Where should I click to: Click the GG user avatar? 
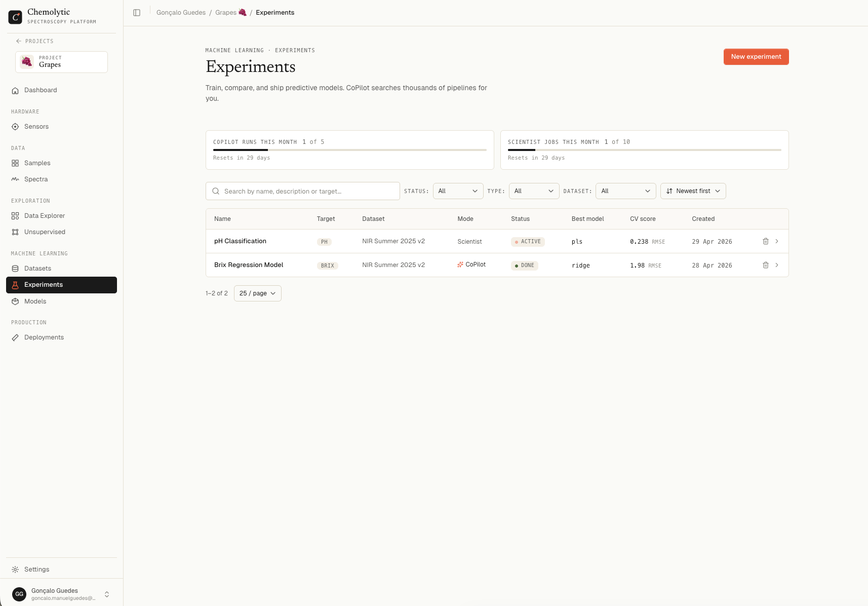(19, 594)
